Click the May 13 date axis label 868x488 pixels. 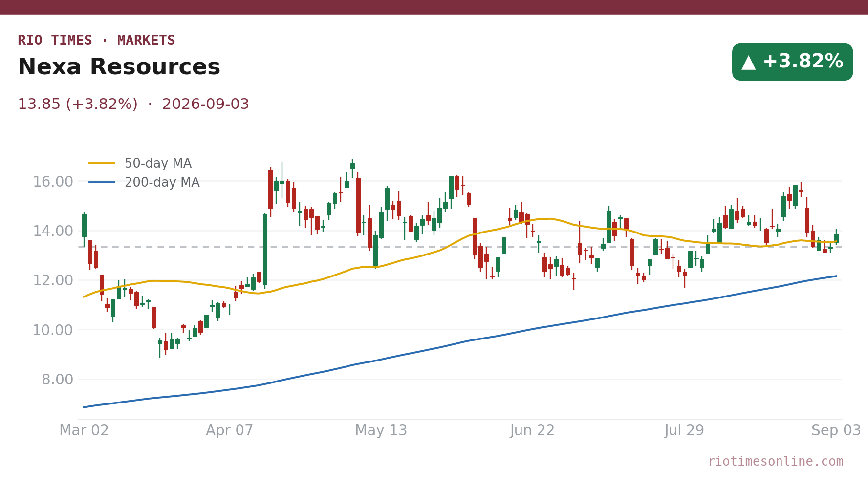point(381,431)
